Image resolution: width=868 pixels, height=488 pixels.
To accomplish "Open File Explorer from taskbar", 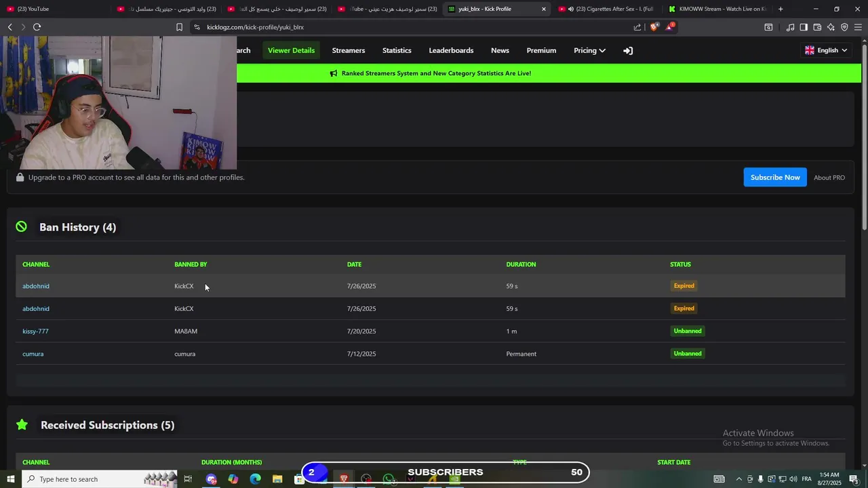I will coord(277,479).
